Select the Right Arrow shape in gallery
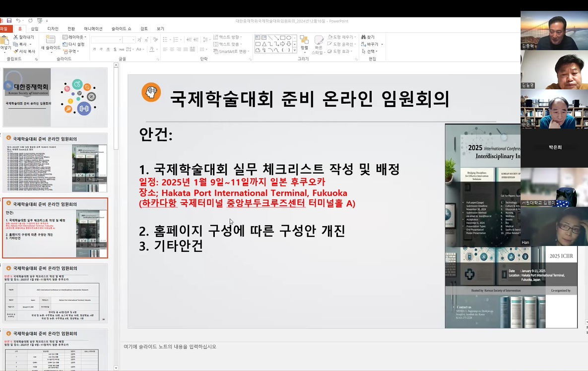The width and height of the screenshot is (588, 371). point(282,44)
